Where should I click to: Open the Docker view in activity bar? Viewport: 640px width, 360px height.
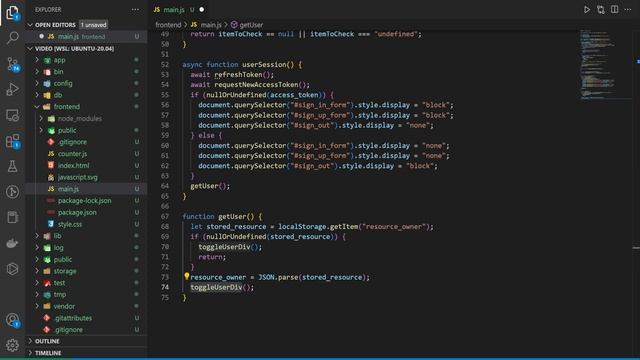tap(13, 243)
